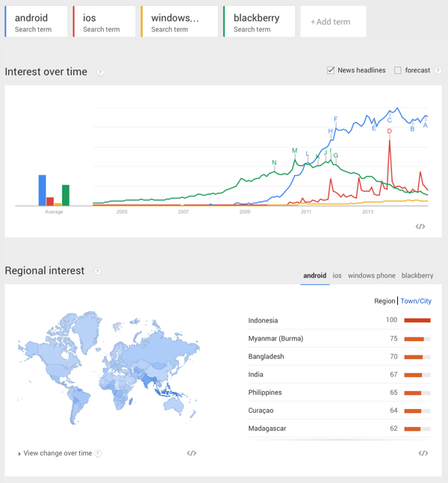
Task: Click embed code icon below the trend chart
Action: coord(420,226)
